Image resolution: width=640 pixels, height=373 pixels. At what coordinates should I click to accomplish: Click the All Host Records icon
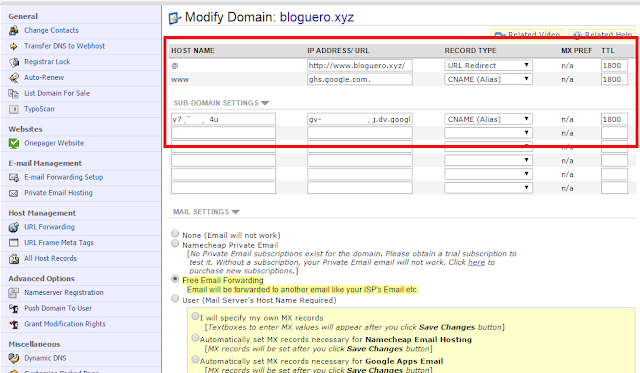pos(14,259)
